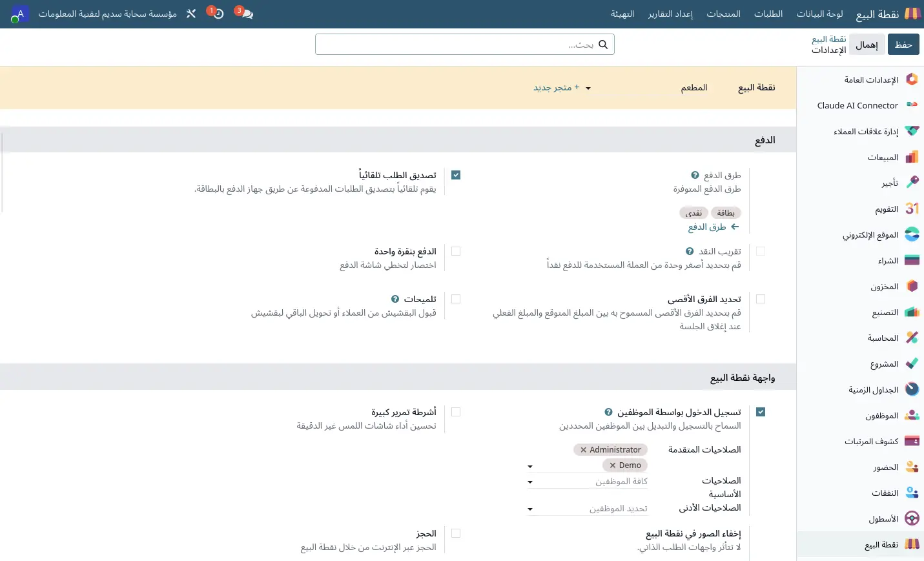Click the settings search field

click(465, 45)
